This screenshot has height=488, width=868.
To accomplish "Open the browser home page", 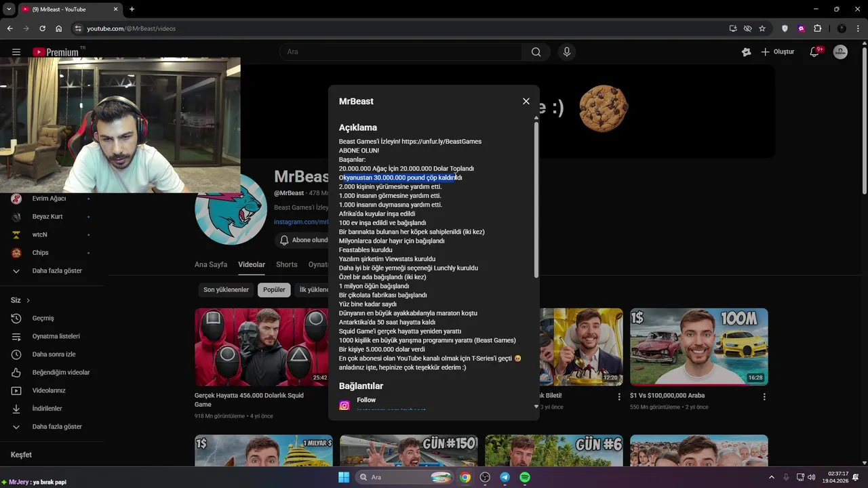I will pos(58,28).
